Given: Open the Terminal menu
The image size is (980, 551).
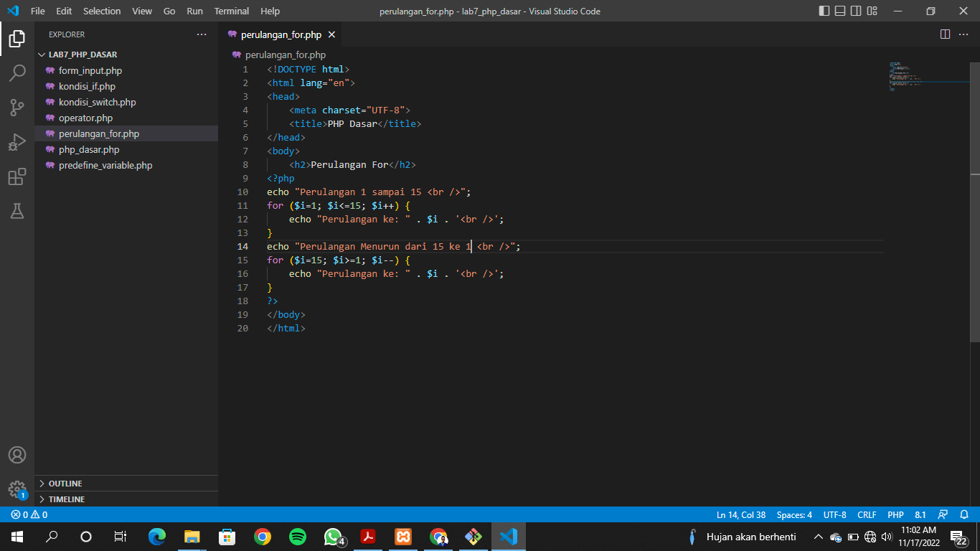Looking at the screenshot, I should [232, 11].
